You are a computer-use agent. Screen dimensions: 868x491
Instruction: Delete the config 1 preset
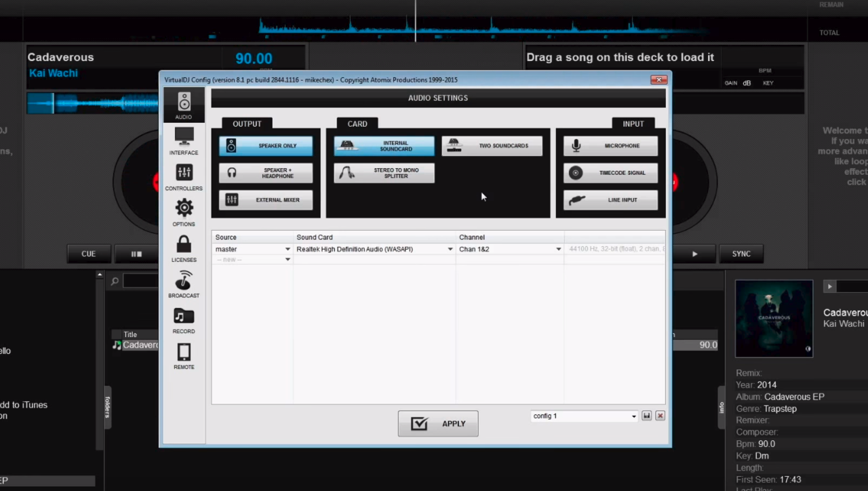(660, 416)
